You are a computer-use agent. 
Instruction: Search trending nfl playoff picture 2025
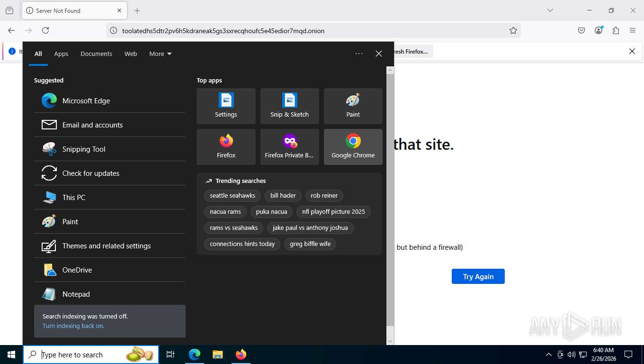[x=333, y=211]
